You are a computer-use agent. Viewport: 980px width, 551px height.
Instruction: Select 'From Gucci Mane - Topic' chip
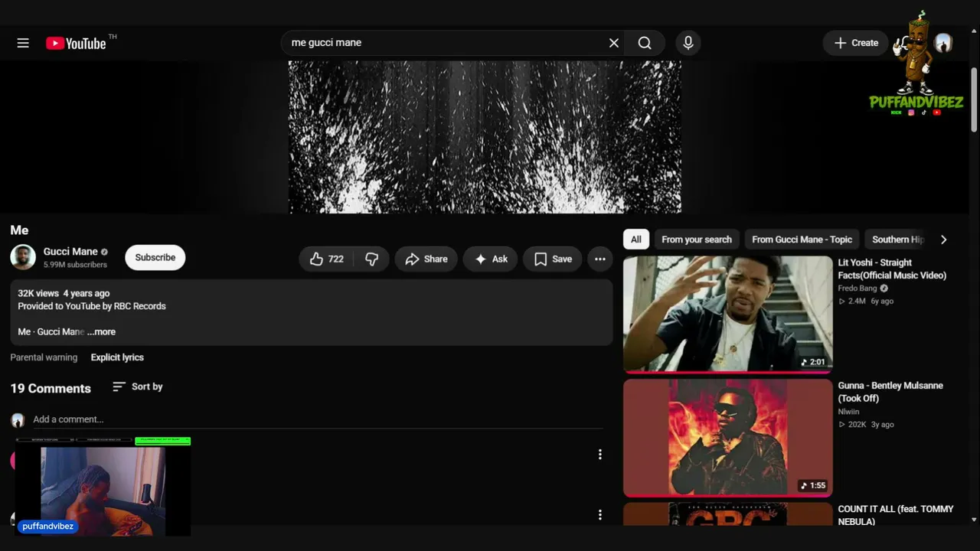point(802,240)
